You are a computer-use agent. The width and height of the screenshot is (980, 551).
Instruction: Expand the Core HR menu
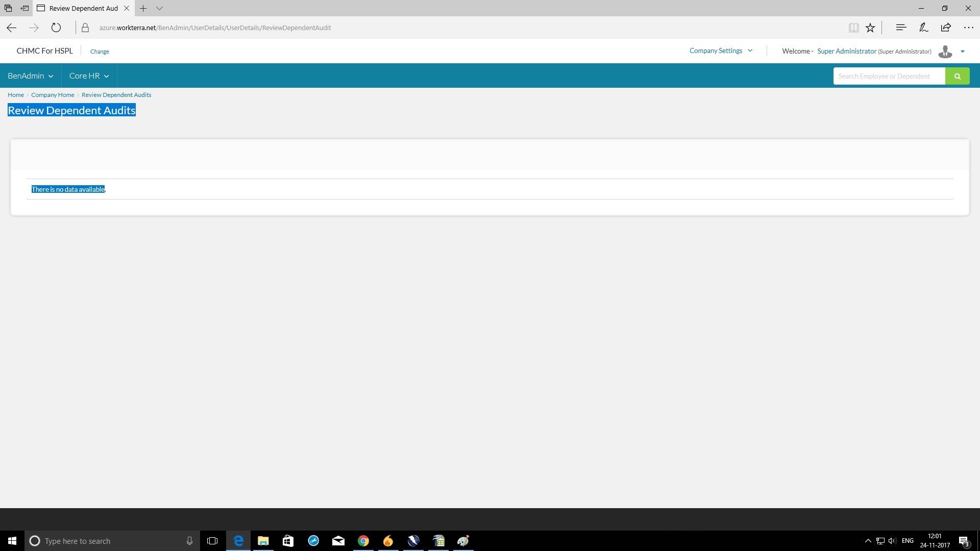coord(89,76)
